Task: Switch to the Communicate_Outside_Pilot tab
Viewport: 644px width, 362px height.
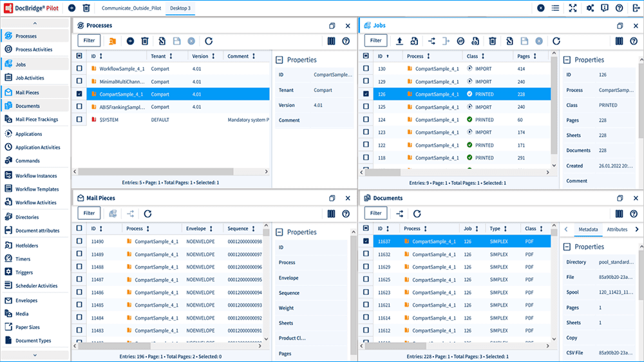Action: pyautogui.click(x=132, y=8)
